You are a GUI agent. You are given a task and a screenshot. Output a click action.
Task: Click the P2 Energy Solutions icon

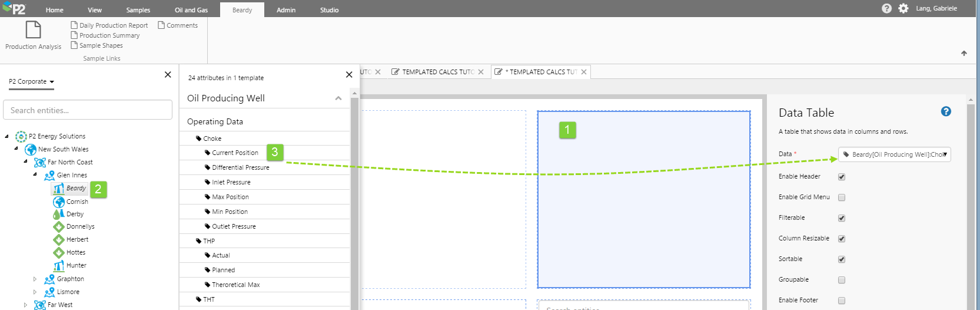click(21, 136)
